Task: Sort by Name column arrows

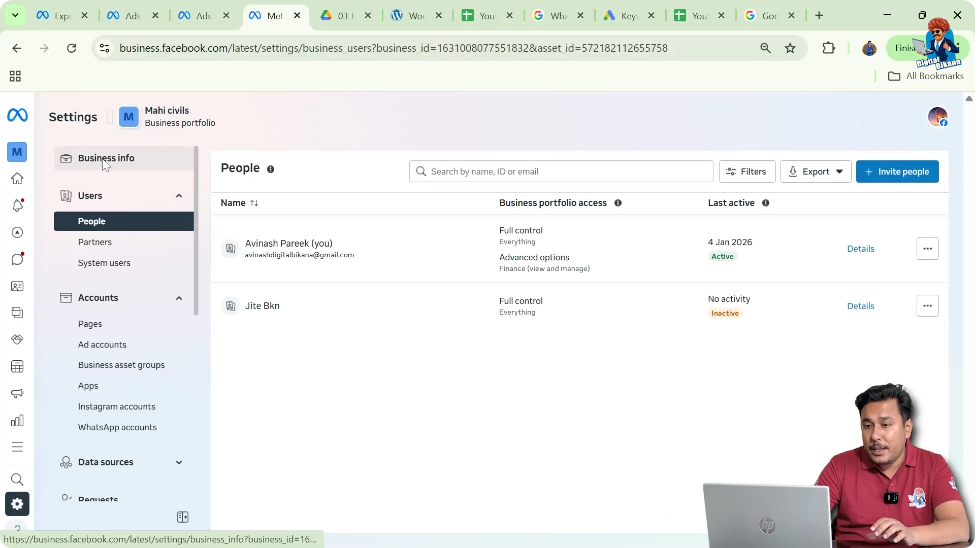Action: pyautogui.click(x=254, y=203)
